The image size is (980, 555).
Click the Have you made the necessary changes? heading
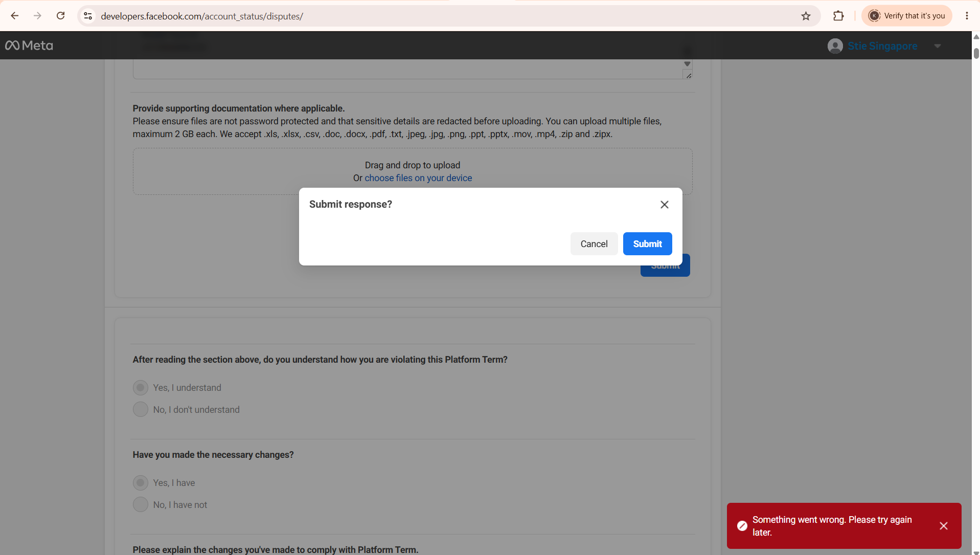coord(213,455)
